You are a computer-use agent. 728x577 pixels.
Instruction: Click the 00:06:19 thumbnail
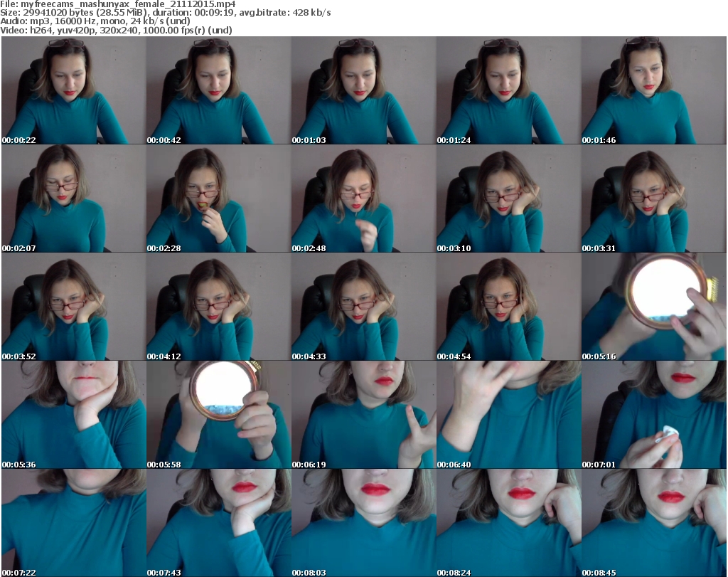pos(363,415)
